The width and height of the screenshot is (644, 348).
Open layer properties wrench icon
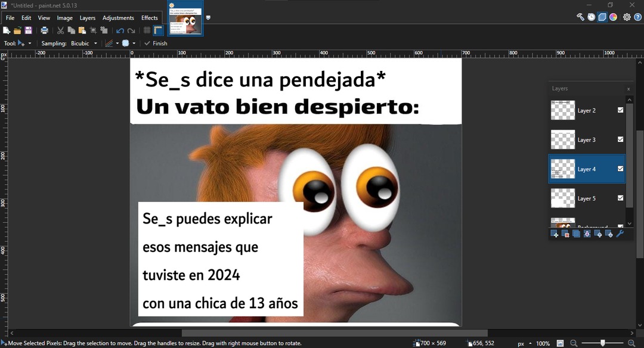pyautogui.click(x=620, y=234)
